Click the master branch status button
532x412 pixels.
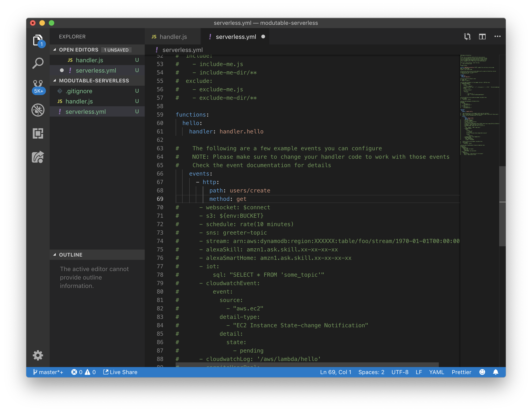pyautogui.click(x=48, y=372)
